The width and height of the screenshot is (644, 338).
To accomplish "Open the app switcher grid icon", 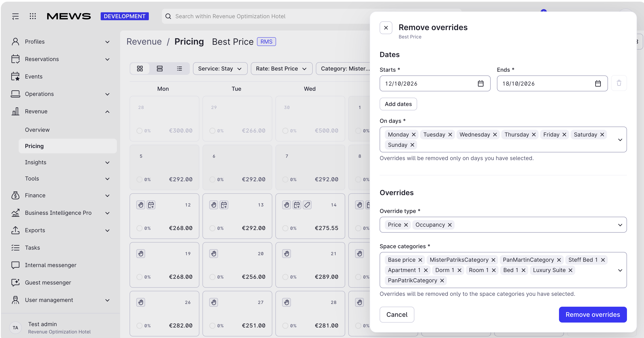I will [33, 16].
